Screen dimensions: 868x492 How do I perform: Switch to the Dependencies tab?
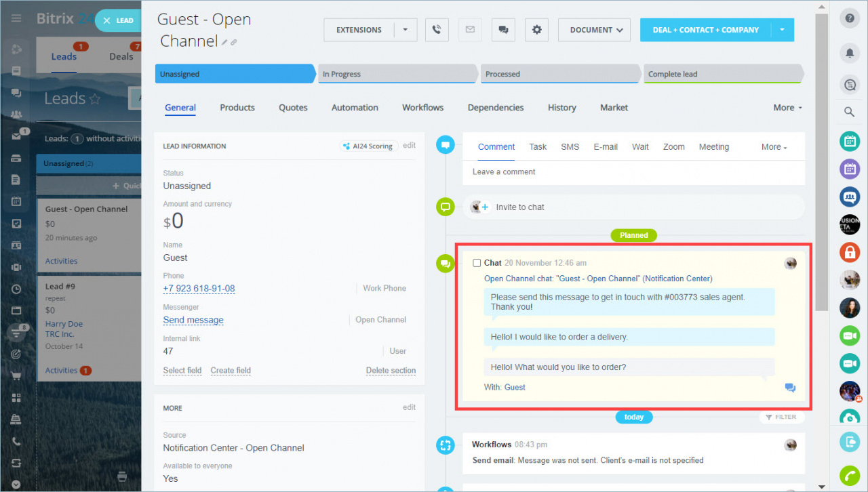(496, 108)
